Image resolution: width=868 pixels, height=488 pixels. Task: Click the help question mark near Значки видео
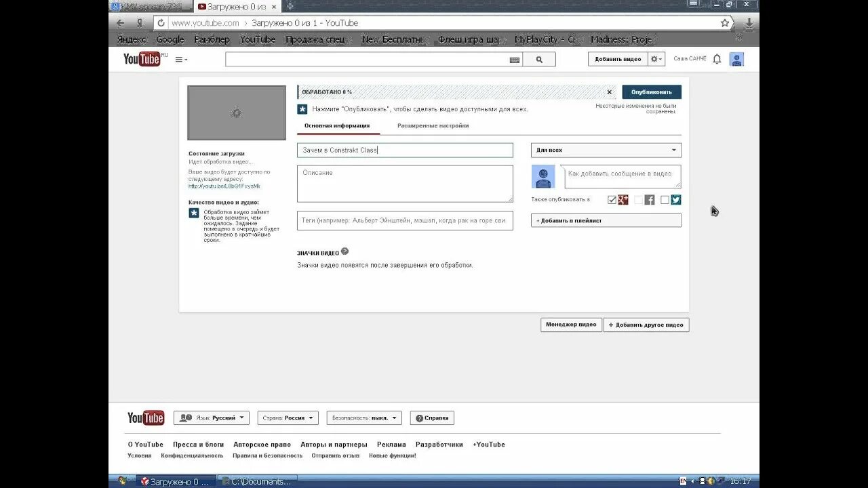[x=344, y=251]
